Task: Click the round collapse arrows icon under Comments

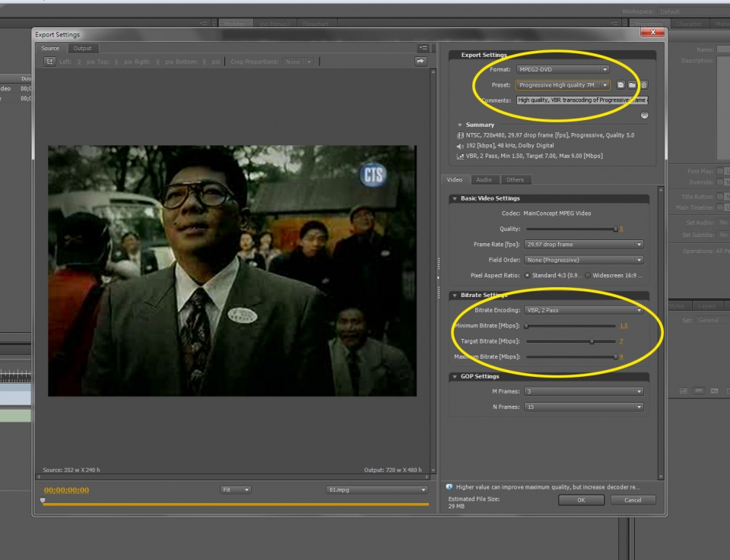Action: (645, 115)
